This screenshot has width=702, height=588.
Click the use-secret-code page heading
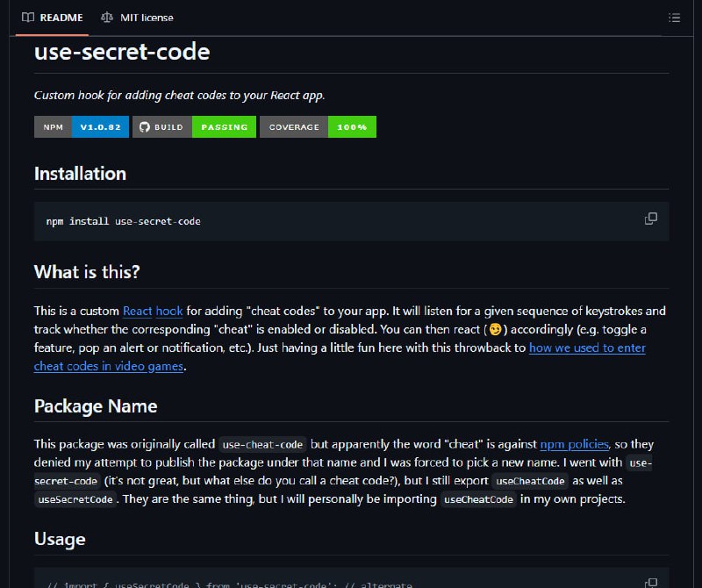[x=122, y=52]
